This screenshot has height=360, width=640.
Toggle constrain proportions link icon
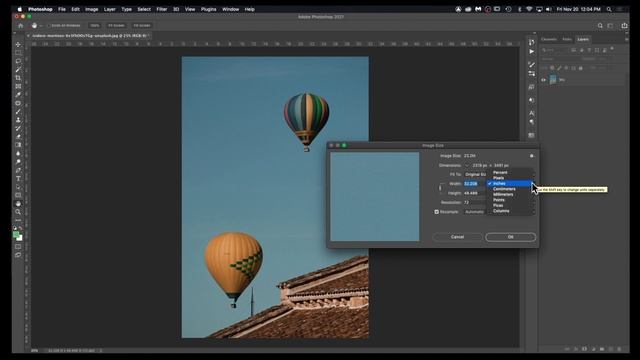click(440, 188)
